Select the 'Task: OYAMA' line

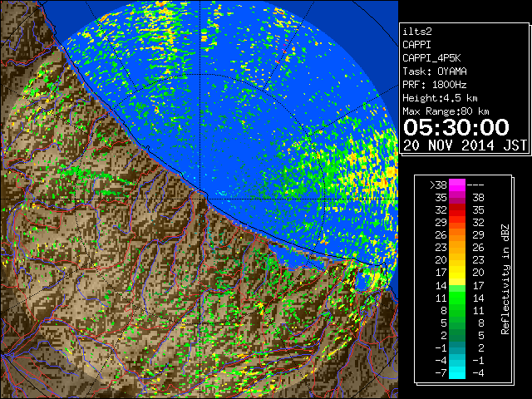point(435,71)
